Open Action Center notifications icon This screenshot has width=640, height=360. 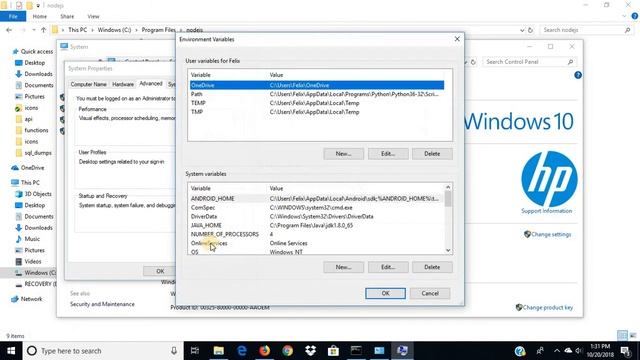click(625, 351)
